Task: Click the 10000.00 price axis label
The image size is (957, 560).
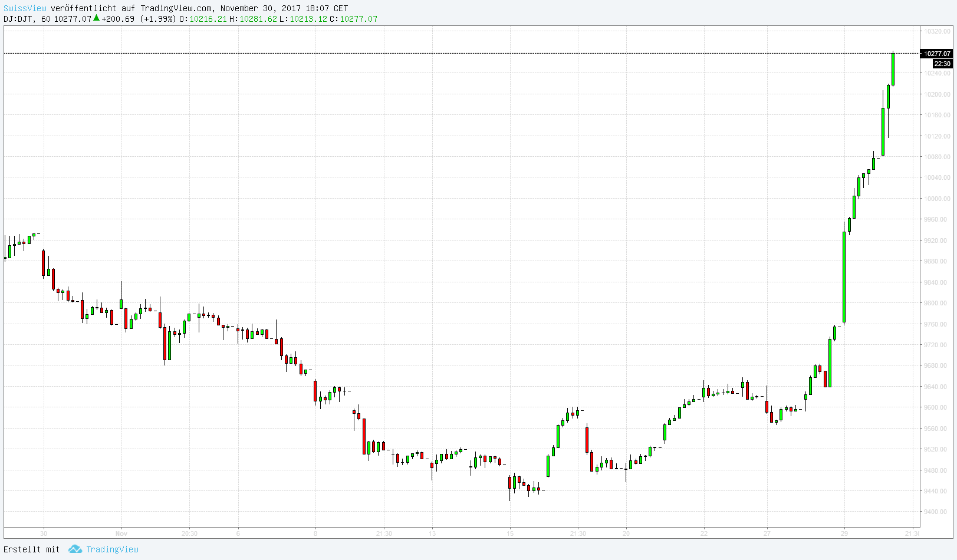Action: click(937, 199)
